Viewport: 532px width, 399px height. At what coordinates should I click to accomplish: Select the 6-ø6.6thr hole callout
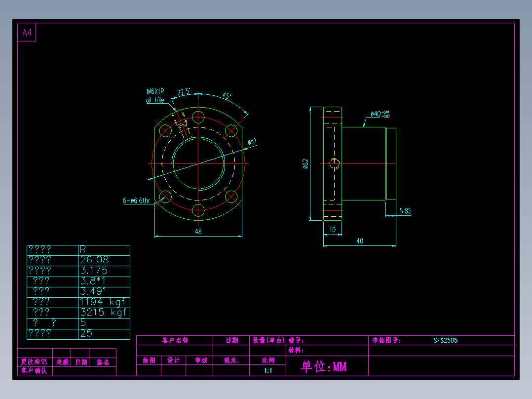[136, 200]
